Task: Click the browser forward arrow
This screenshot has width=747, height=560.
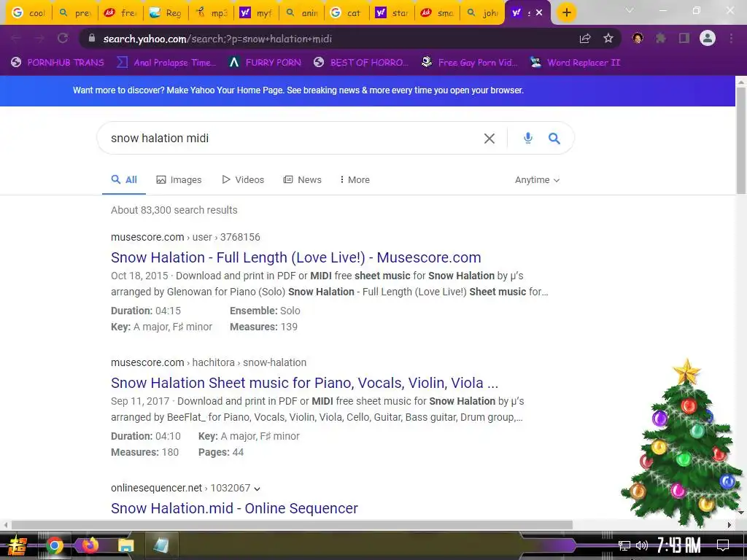Action: [x=39, y=39]
